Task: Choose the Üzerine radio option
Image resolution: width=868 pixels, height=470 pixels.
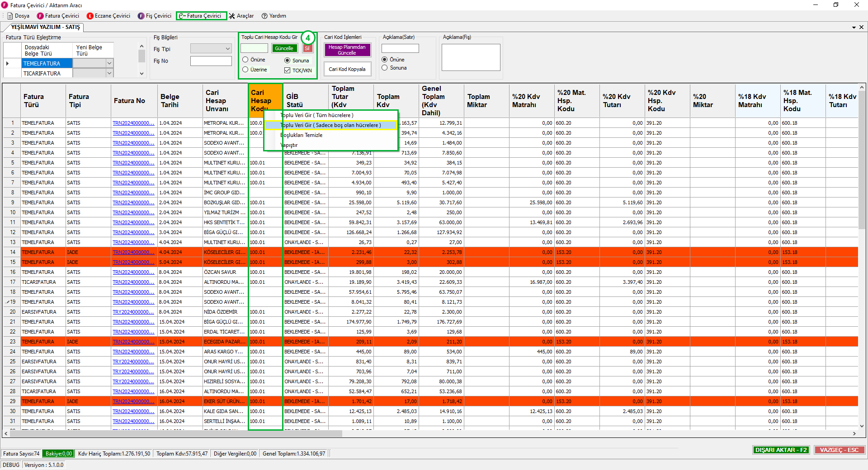Action: pyautogui.click(x=245, y=70)
